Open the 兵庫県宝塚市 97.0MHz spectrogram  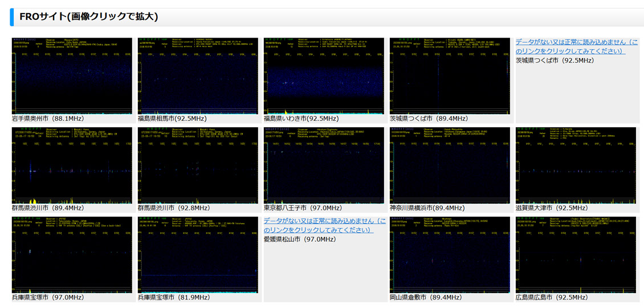(72, 254)
